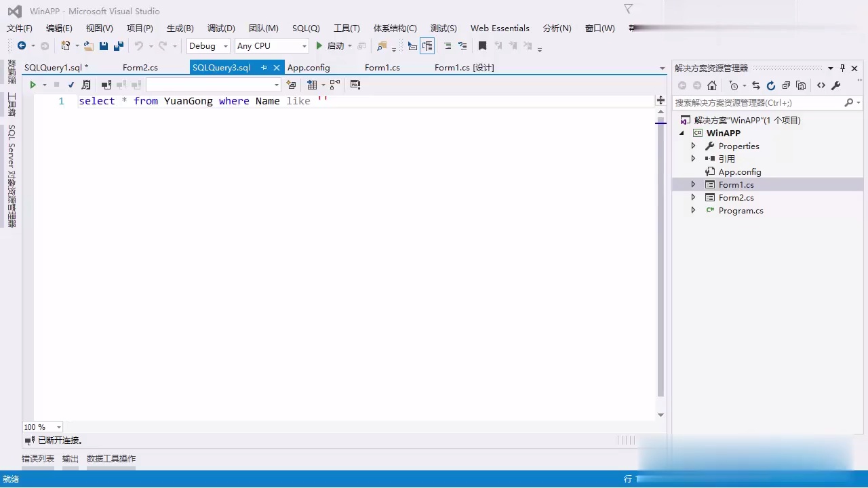Open the Debug configuration dropdown
Image resolution: width=868 pixels, height=488 pixels.
pyautogui.click(x=207, y=45)
